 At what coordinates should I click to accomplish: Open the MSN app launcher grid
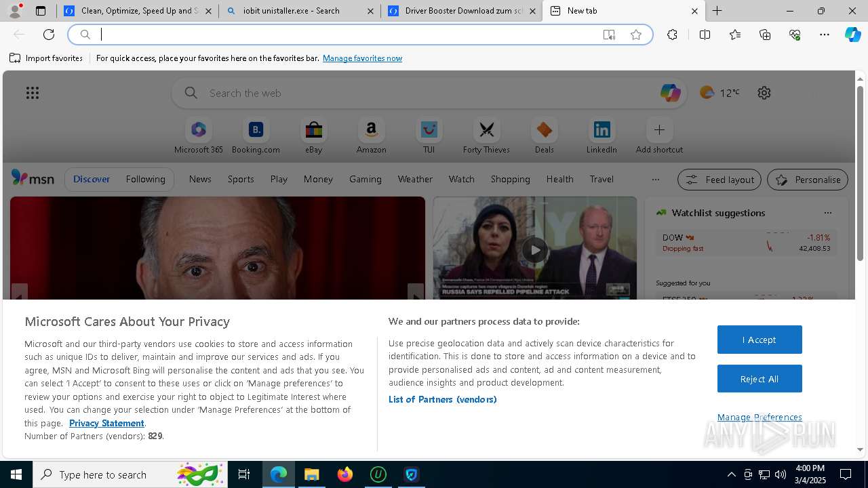tap(33, 93)
